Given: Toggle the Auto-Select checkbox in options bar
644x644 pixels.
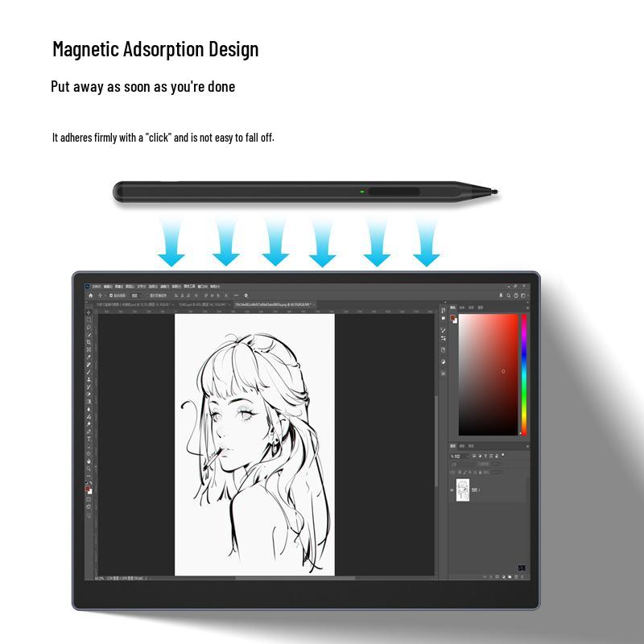Looking at the screenshot, I should 110,295.
